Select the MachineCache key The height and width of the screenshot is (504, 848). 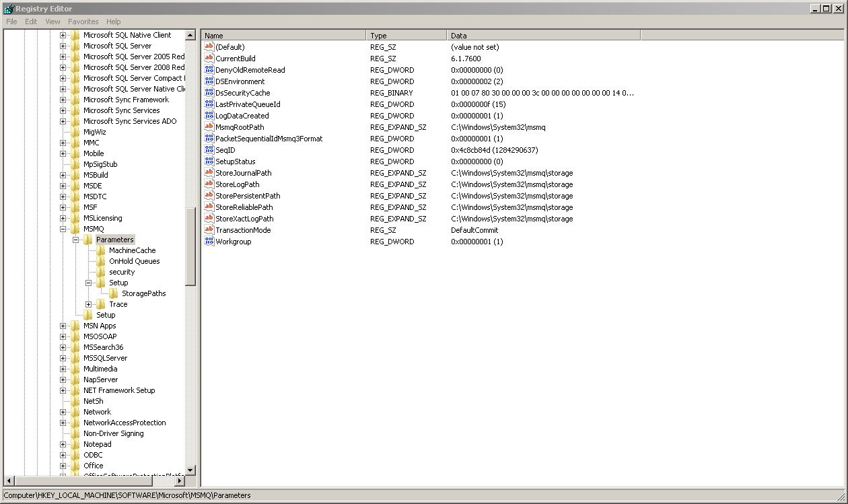tap(132, 250)
